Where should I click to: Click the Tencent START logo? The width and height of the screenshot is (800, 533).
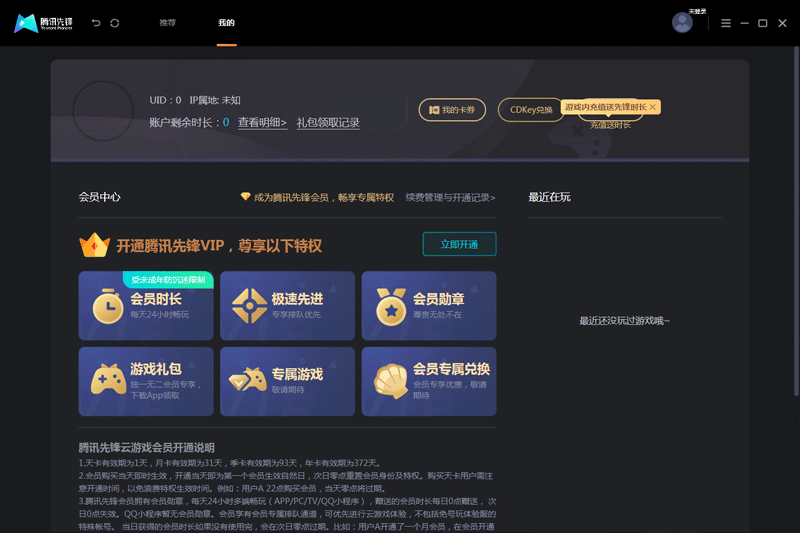(43, 23)
